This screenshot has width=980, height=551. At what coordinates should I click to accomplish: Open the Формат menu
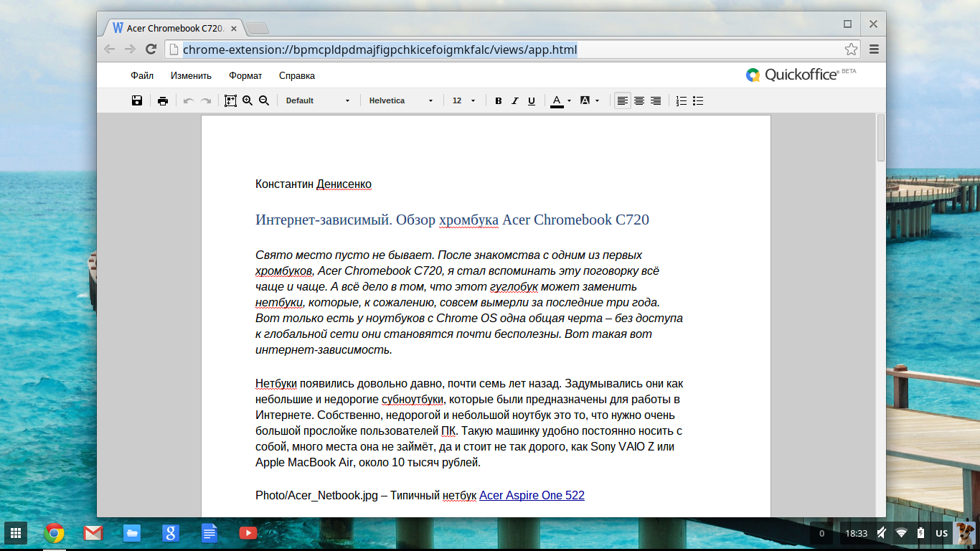[x=245, y=75]
